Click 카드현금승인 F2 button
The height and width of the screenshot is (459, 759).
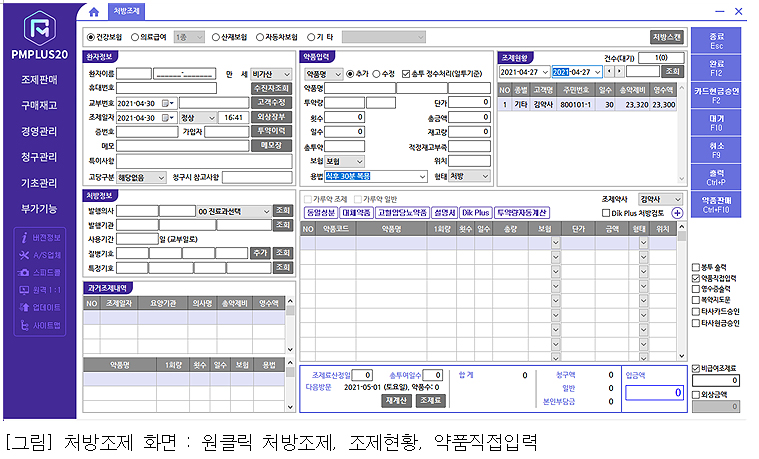[716, 95]
